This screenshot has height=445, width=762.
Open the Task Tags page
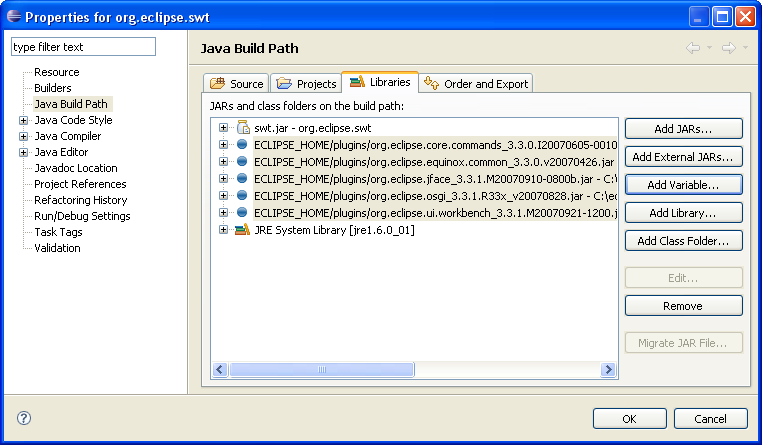click(58, 232)
